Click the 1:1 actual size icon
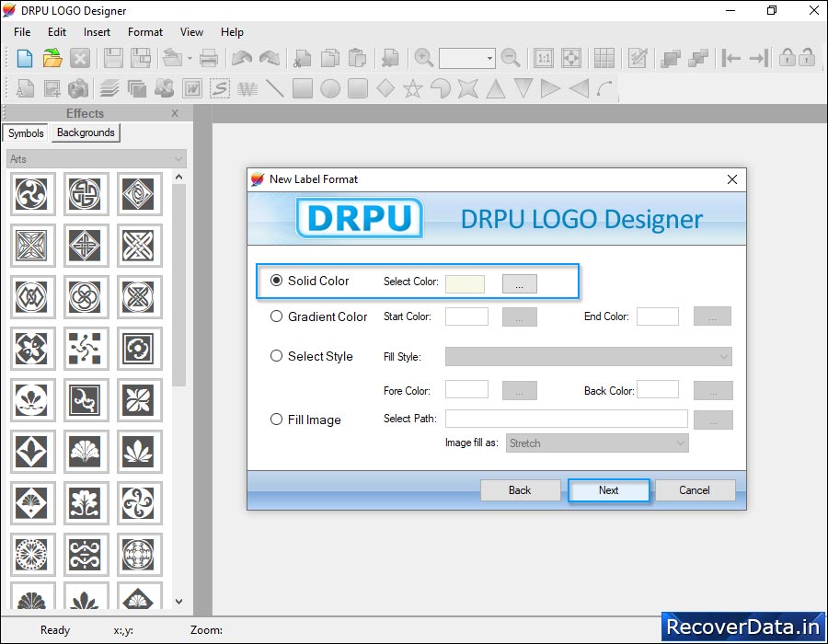The height and width of the screenshot is (644, 828). 544,58
